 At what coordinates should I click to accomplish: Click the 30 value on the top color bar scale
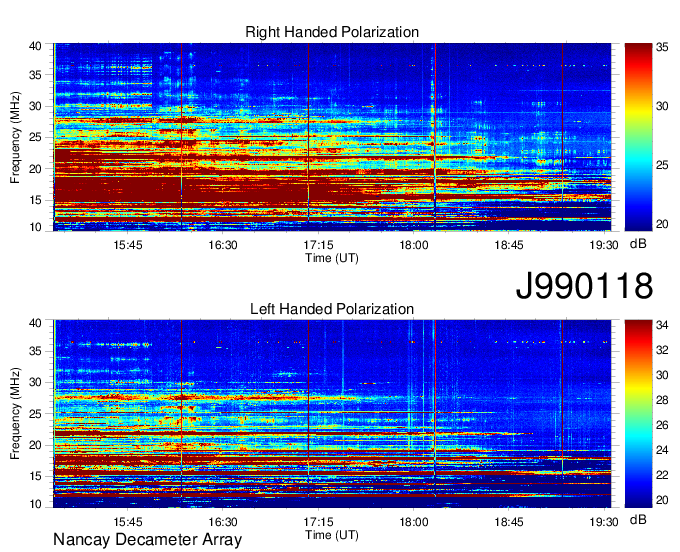(662, 106)
